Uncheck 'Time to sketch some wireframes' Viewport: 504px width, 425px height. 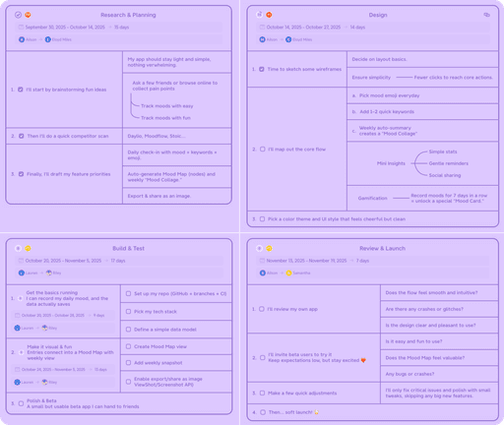point(262,69)
